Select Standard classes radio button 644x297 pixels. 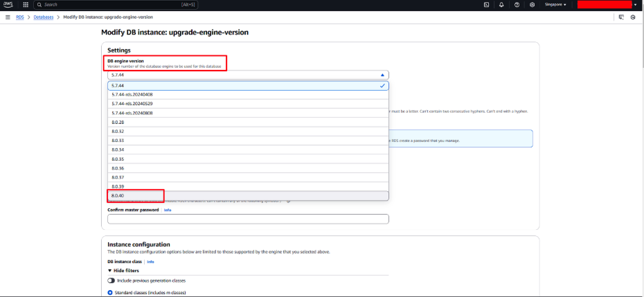[110, 292]
